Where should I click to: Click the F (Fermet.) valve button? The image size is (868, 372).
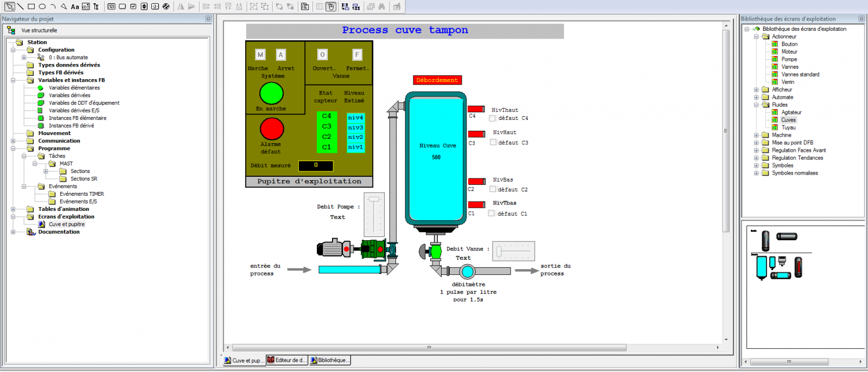tap(357, 55)
